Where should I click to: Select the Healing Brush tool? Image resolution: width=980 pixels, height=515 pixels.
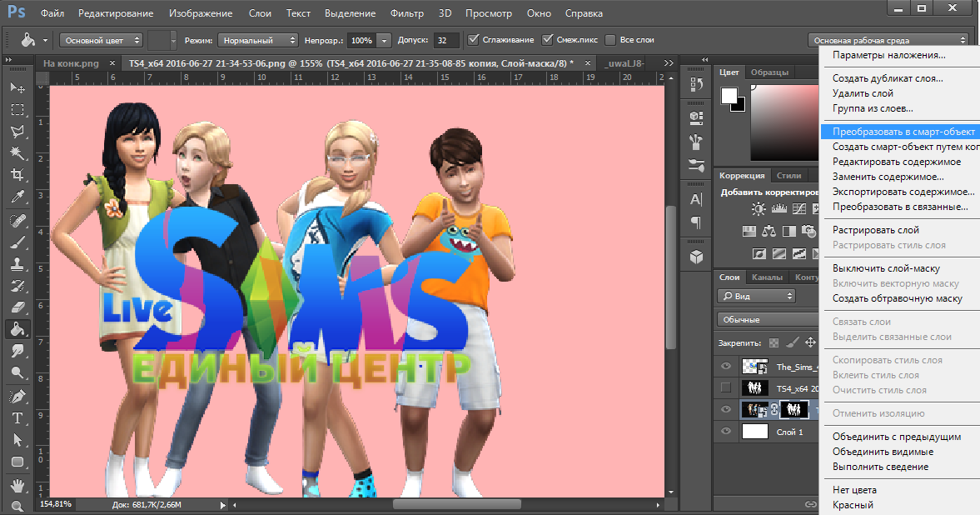point(17,220)
